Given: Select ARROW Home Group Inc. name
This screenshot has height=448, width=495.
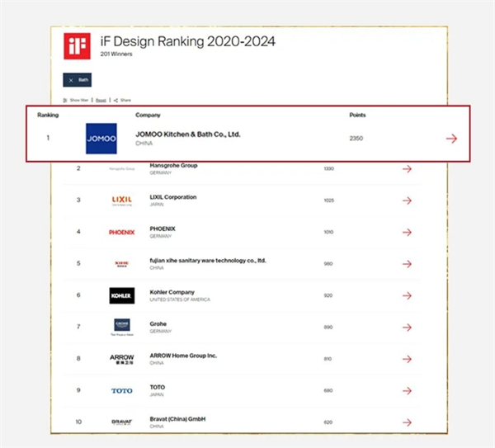Looking at the screenshot, I should [183, 356].
